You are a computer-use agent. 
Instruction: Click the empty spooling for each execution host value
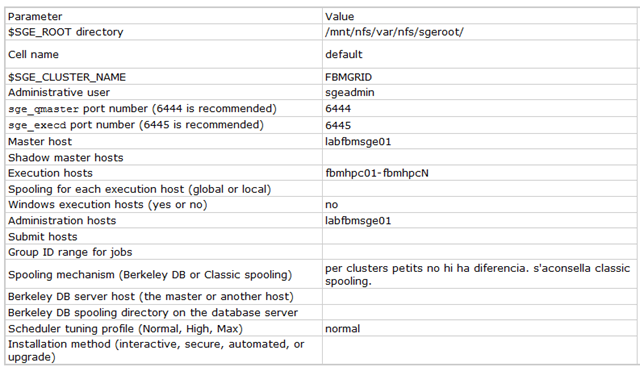click(480, 189)
